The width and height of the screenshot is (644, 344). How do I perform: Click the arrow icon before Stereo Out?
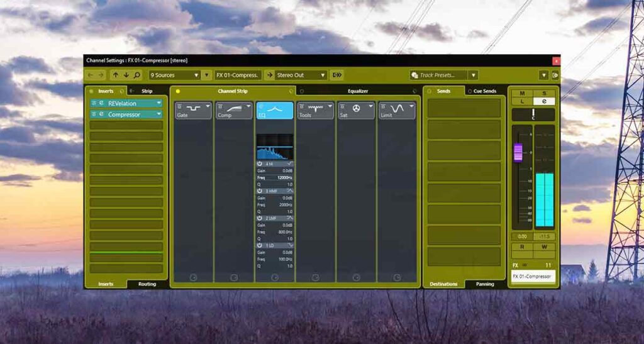coord(270,75)
